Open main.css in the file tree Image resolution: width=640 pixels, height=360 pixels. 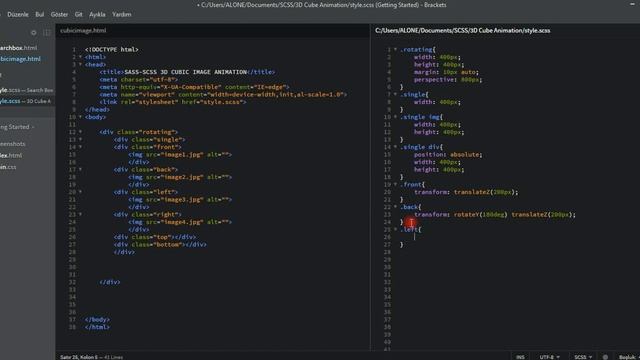pos(8,167)
